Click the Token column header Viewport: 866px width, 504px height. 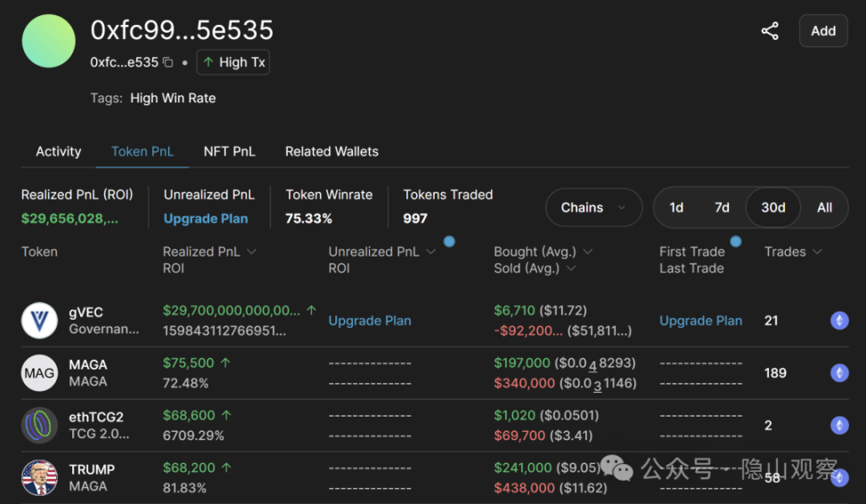click(39, 252)
